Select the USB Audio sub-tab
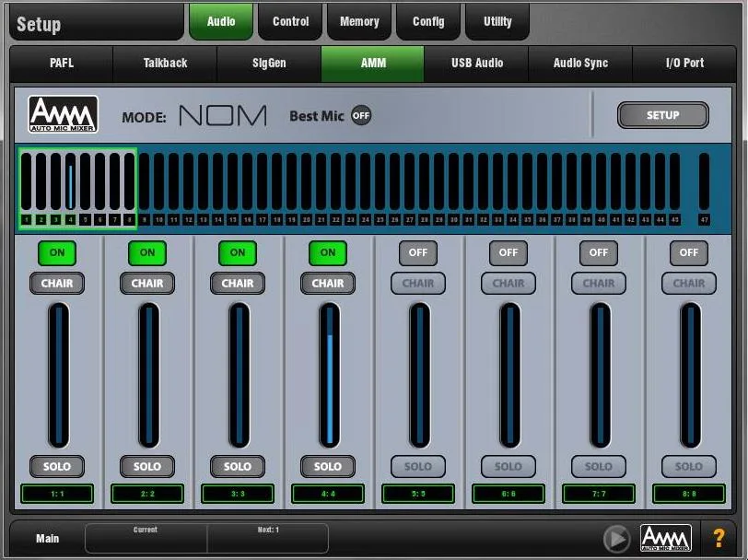 pos(477,64)
